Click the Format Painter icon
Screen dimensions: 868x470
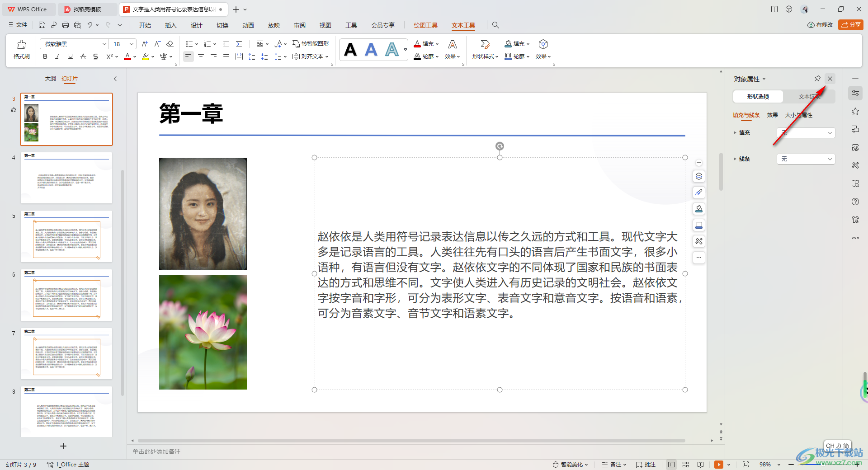(21, 49)
